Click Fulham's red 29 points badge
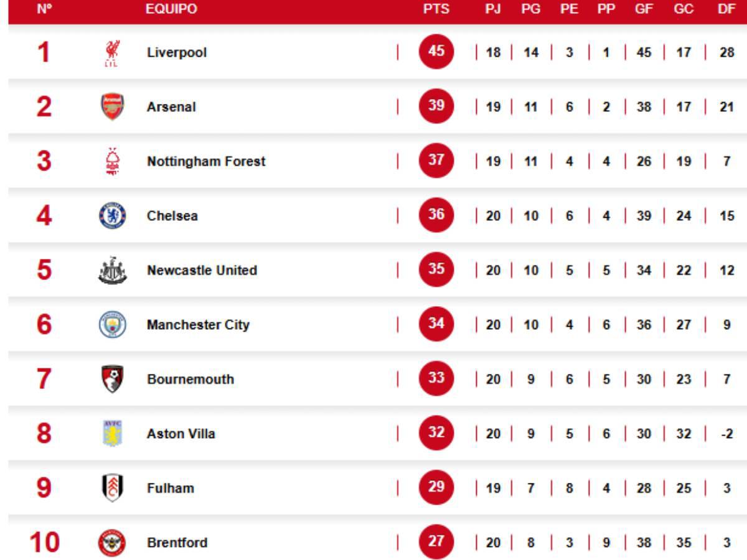747x560 pixels. [x=436, y=487]
